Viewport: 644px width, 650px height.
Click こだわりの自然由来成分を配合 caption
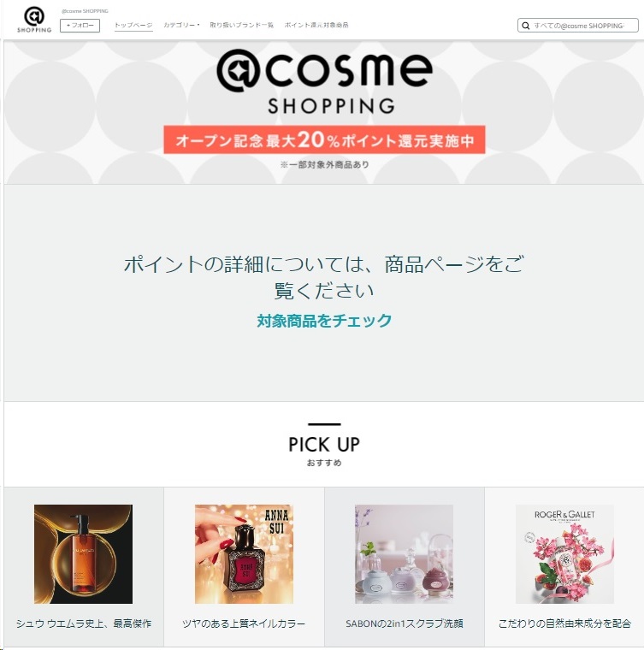(564, 623)
